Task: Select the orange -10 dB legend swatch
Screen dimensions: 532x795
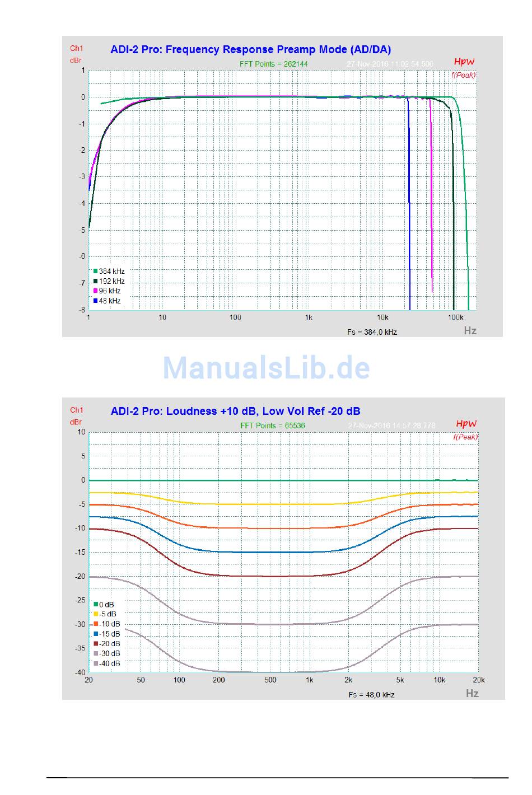Action: [x=96, y=624]
